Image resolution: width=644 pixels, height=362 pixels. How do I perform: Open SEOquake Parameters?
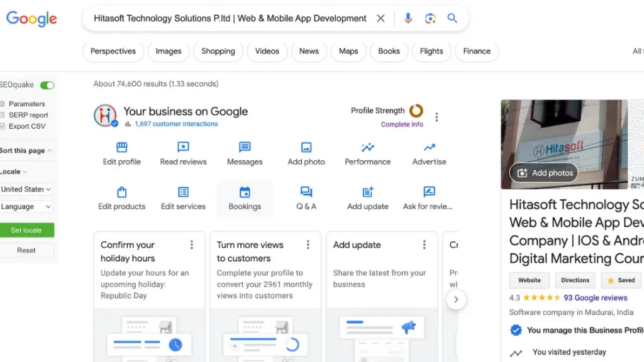coord(26,104)
